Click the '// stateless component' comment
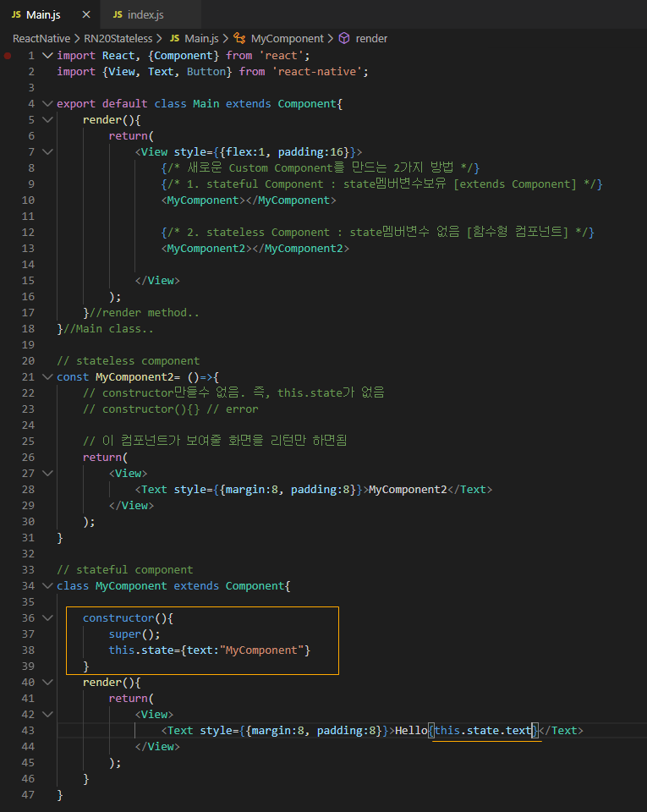This screenshot has height=812, width=647. point(128,361)
